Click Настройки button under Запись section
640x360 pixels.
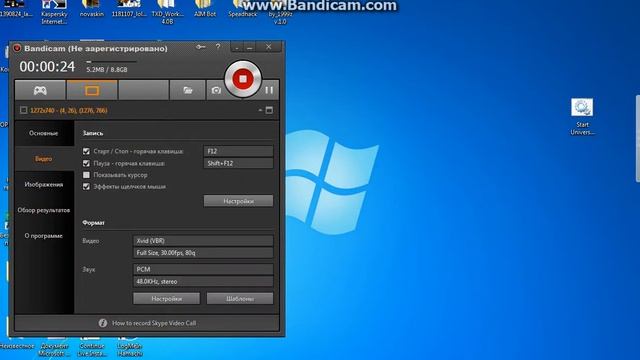coord(238,201)
